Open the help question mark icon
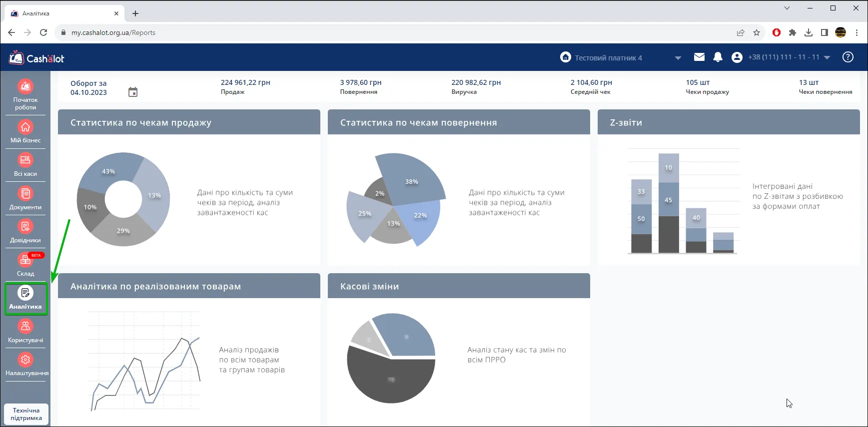The height and width of the screenshot is (427, 868). tap(848, 57)
